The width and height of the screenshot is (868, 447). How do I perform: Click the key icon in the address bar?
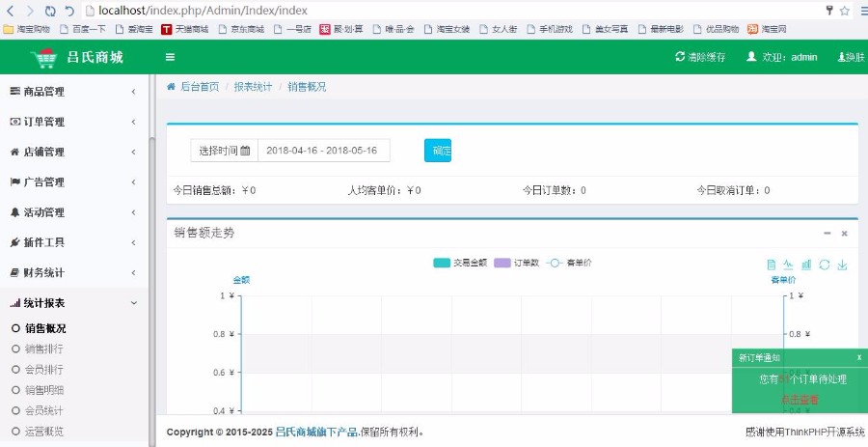click(x=829, y=10)
